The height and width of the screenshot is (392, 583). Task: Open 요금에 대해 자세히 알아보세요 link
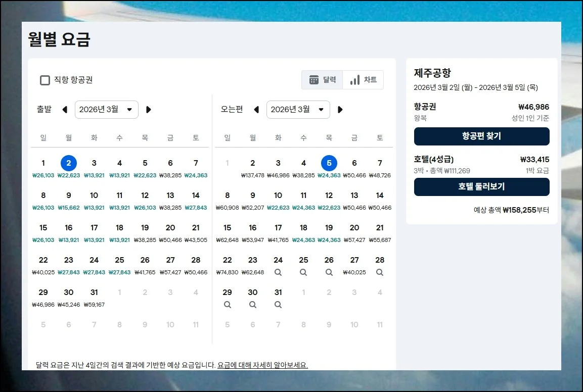click(x=262, y=365)
